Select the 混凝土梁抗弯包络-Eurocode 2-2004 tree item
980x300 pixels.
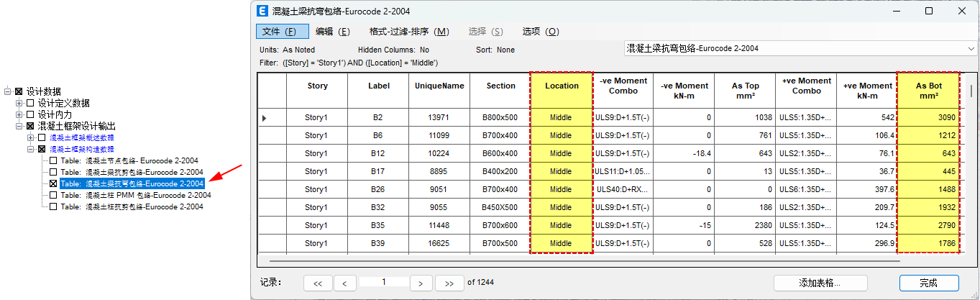point(132,183)
